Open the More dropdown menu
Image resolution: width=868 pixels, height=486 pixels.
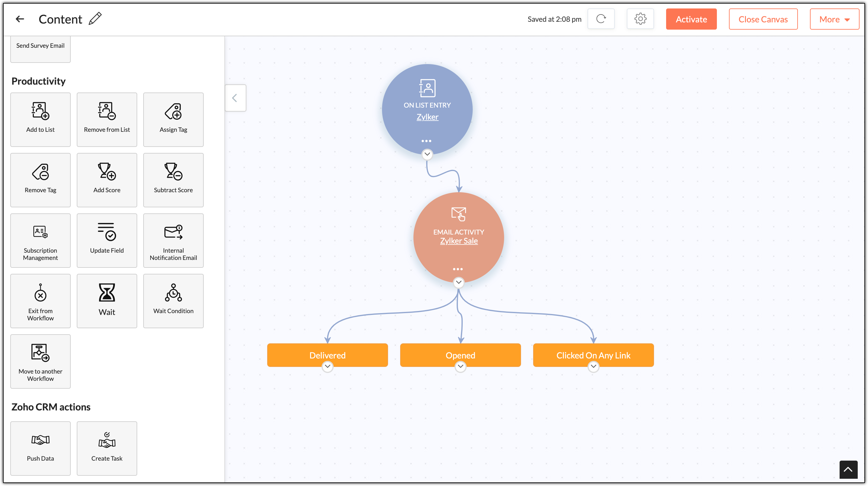(834, 19)
